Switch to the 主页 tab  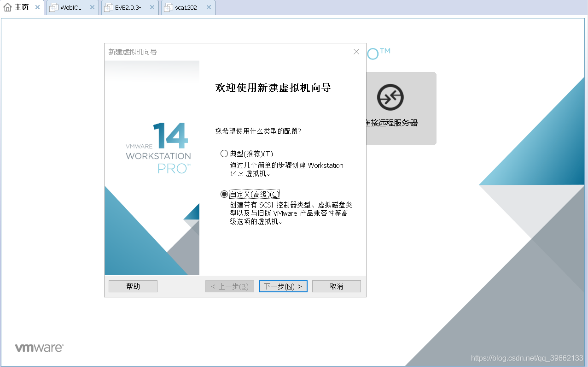(22, 7)
